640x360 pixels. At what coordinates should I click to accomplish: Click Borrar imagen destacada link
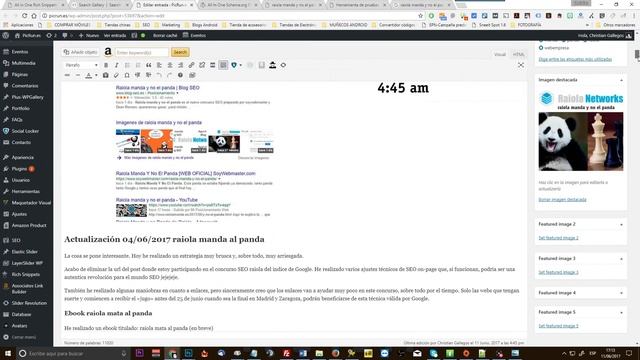(x=562, y=200)
